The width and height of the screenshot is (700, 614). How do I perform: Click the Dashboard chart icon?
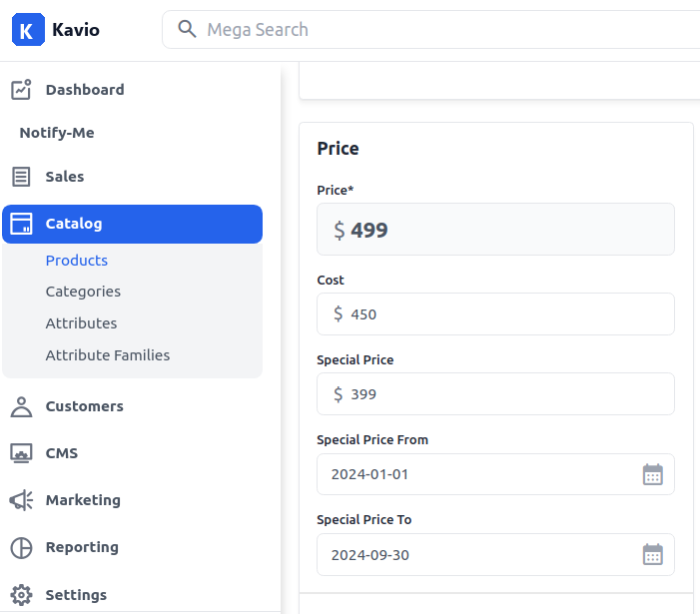(x=21, y=89)
